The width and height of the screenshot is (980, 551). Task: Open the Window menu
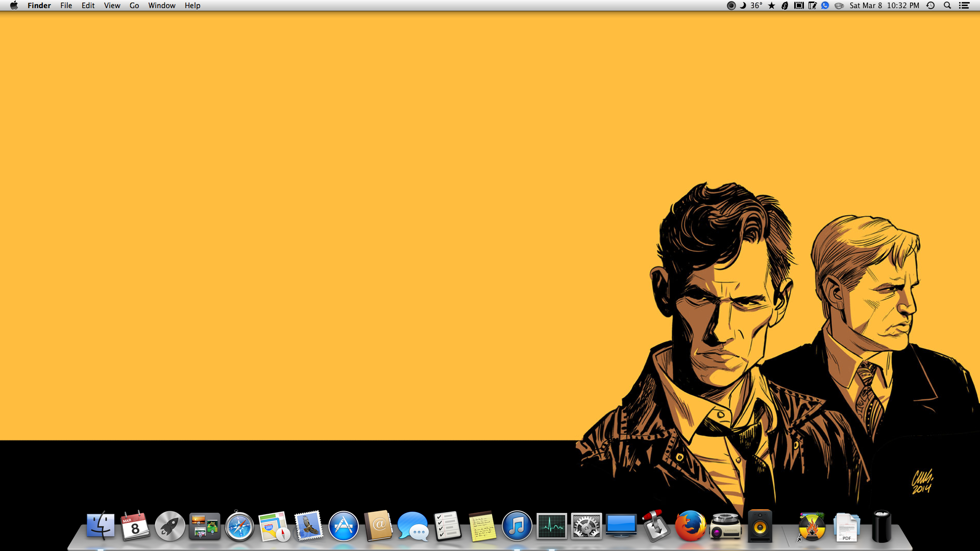click(x=162, y=6)
